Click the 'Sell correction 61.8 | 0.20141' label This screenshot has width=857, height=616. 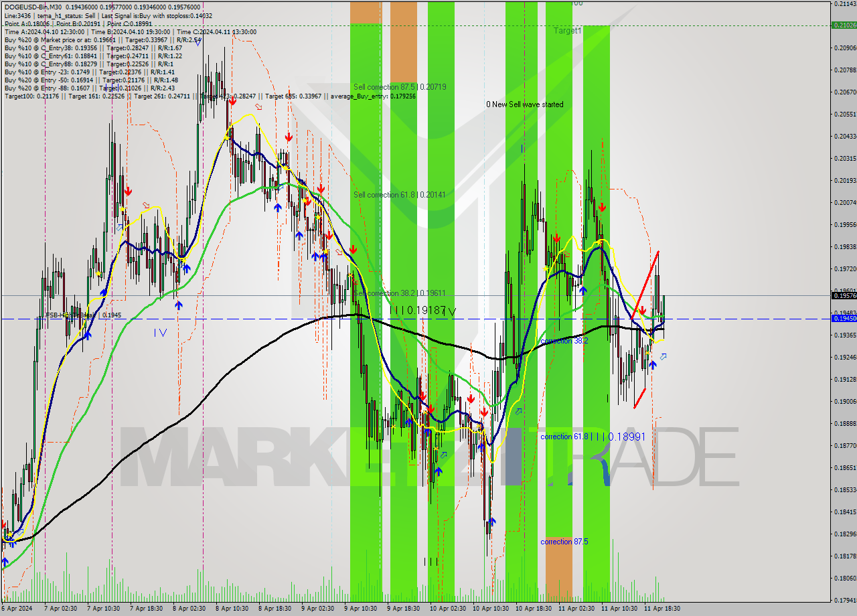(x=400, y=194)
